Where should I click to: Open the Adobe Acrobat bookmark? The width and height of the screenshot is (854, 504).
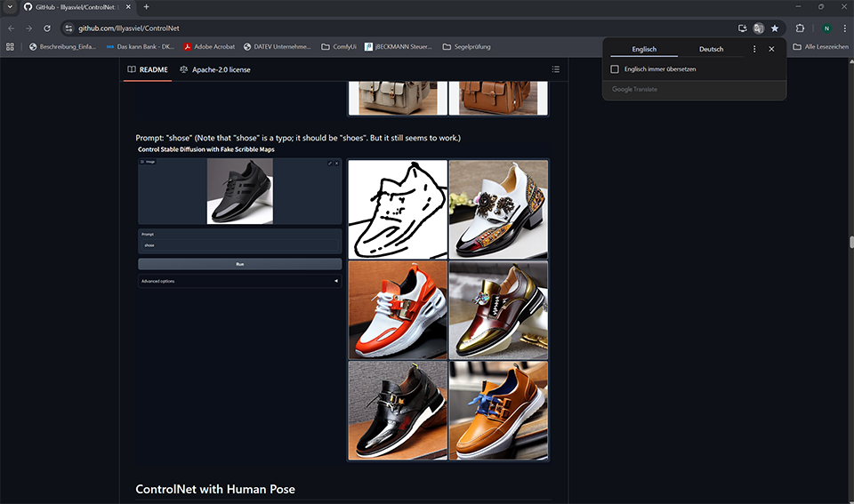pos(210,46)
